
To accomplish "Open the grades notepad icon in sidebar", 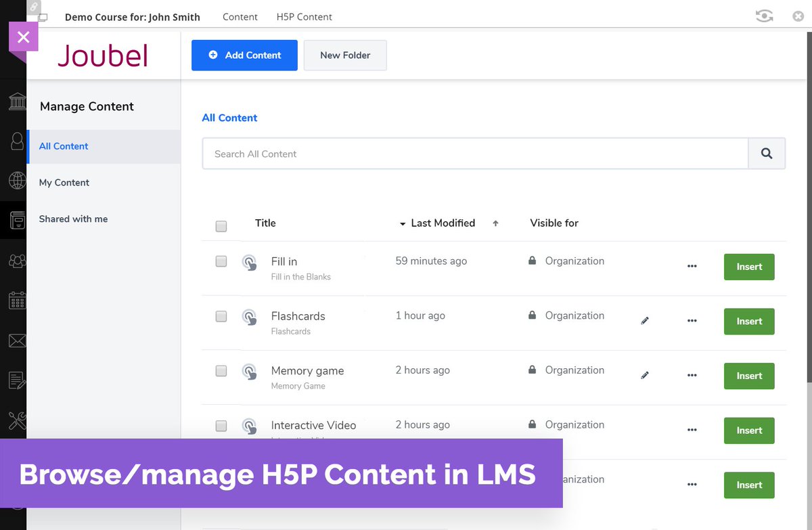I will (17, 381).
